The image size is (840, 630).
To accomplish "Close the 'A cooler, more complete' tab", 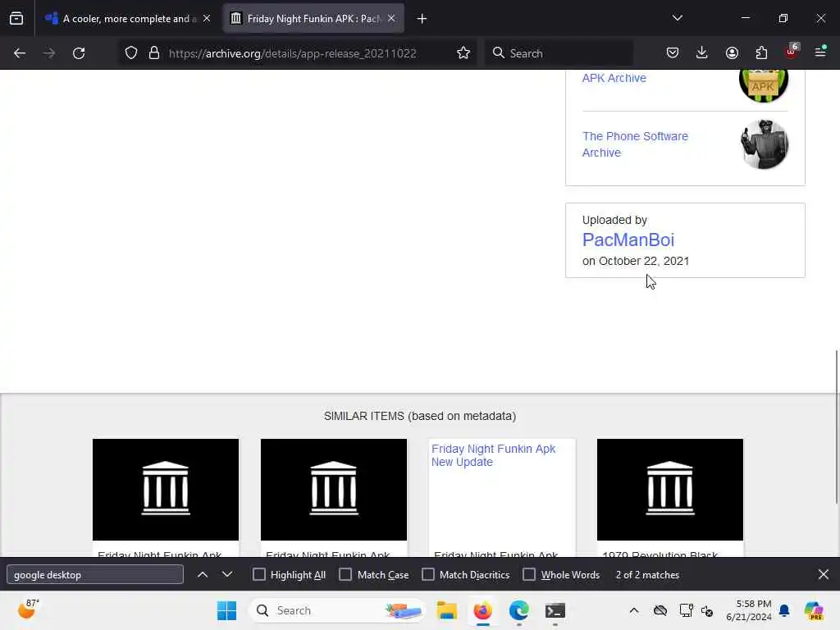I will click(x=207, y=19).
